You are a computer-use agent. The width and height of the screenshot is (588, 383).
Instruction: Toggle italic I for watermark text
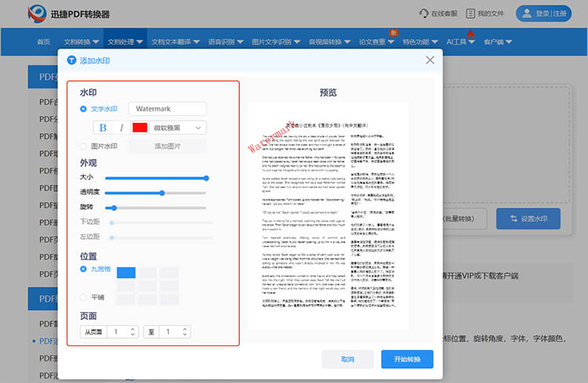point(122,128)
